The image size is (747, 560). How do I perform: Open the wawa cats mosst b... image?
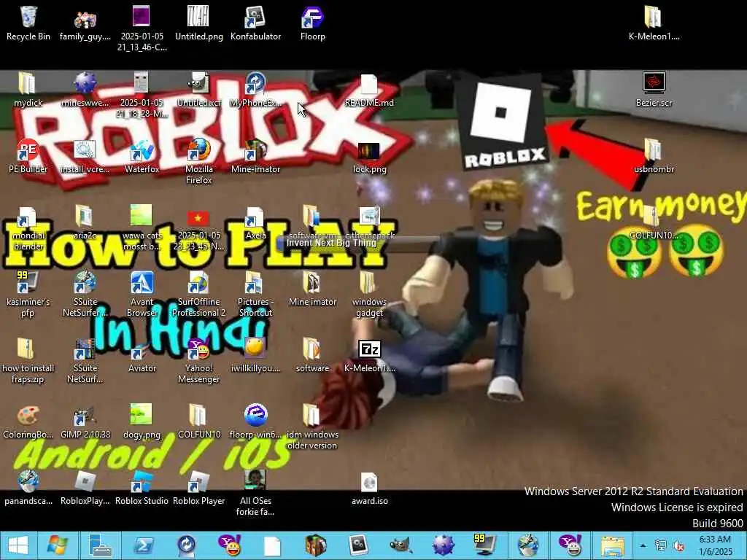point(142,227)
